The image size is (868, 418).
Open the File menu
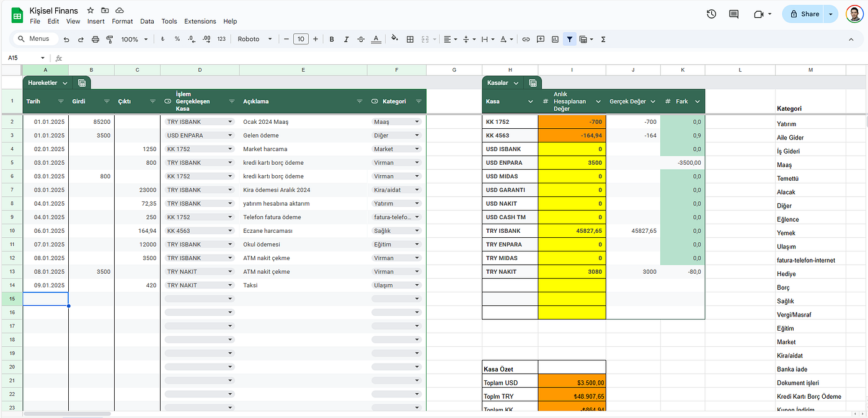(35, 21)
